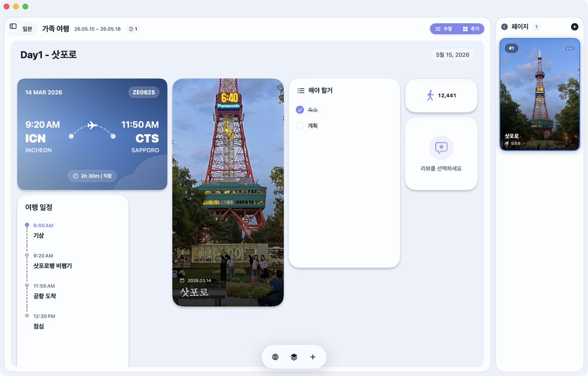The image size is (588, 376).
Task: Click the 가족 여행 trip title
Action: click(56, 29)
